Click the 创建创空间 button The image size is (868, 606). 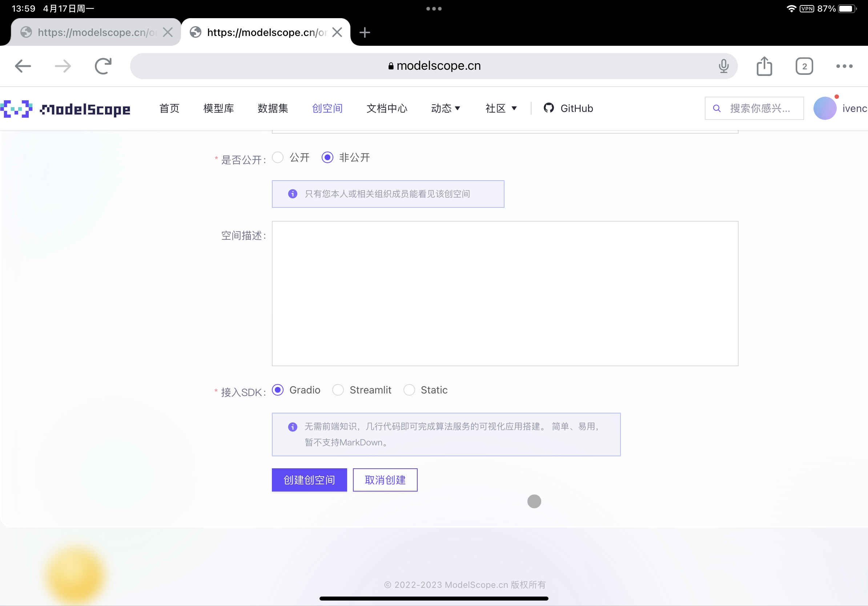[309, 480]
